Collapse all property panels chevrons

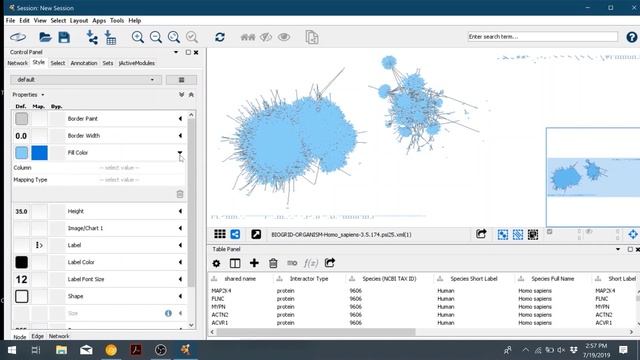tap(191, 95)
